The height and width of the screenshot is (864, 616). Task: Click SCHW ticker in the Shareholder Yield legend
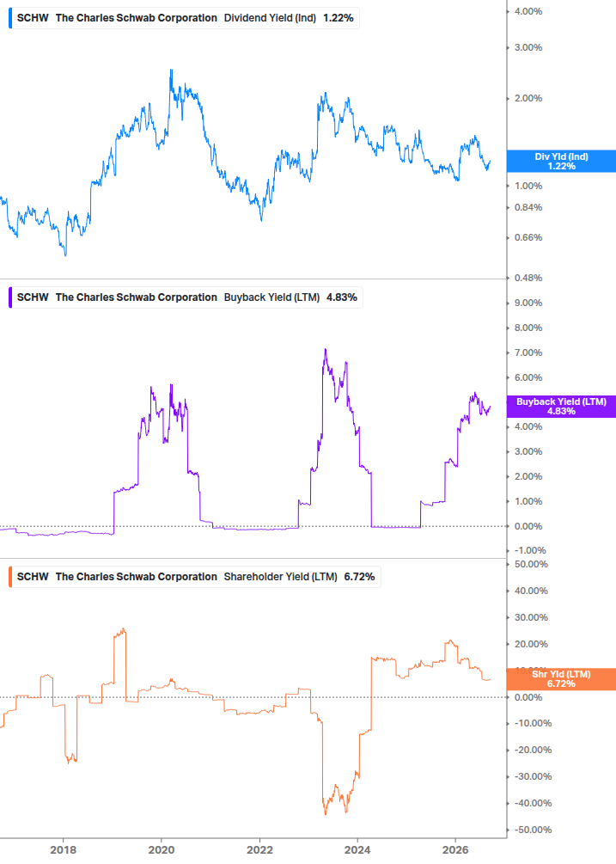pyautogui.click(x=33, y=577)
